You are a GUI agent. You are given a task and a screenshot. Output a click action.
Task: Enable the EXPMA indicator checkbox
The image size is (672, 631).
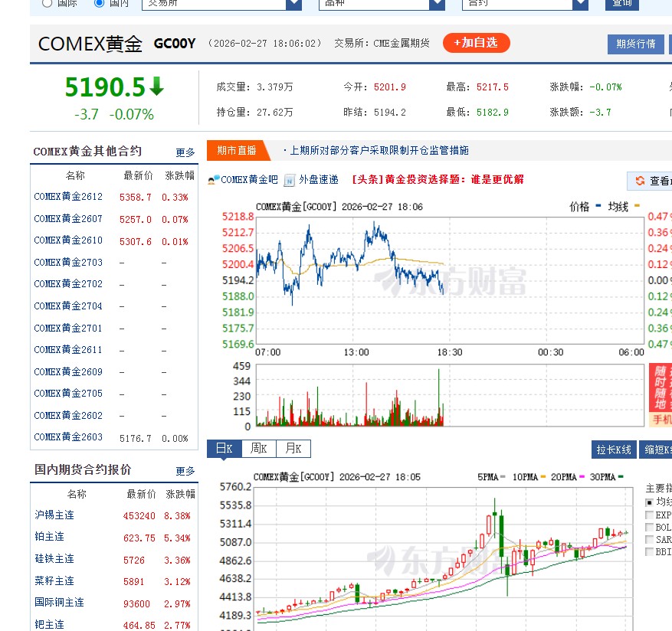coord(650,515)
